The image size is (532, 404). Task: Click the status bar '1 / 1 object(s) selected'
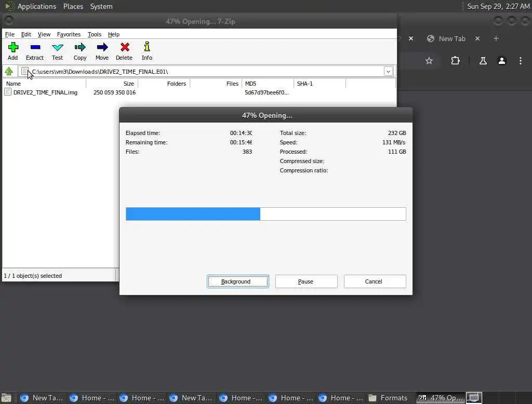[x=33, y=276]
